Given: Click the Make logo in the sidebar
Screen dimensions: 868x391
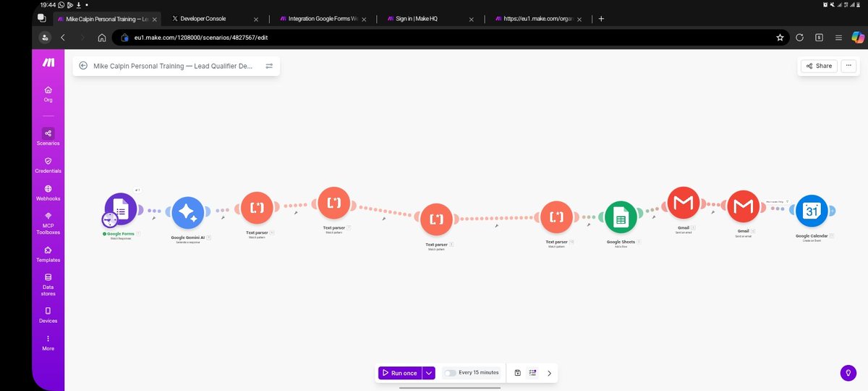Looking at the screenshot, I should [48, 64].
